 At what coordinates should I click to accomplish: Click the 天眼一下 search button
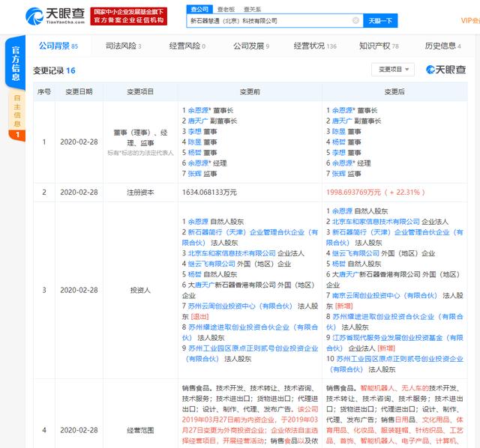tap(380, 21)
